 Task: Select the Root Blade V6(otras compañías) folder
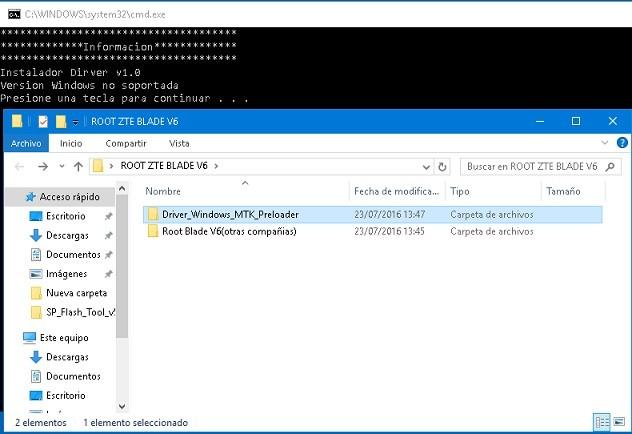pos(372,231)
